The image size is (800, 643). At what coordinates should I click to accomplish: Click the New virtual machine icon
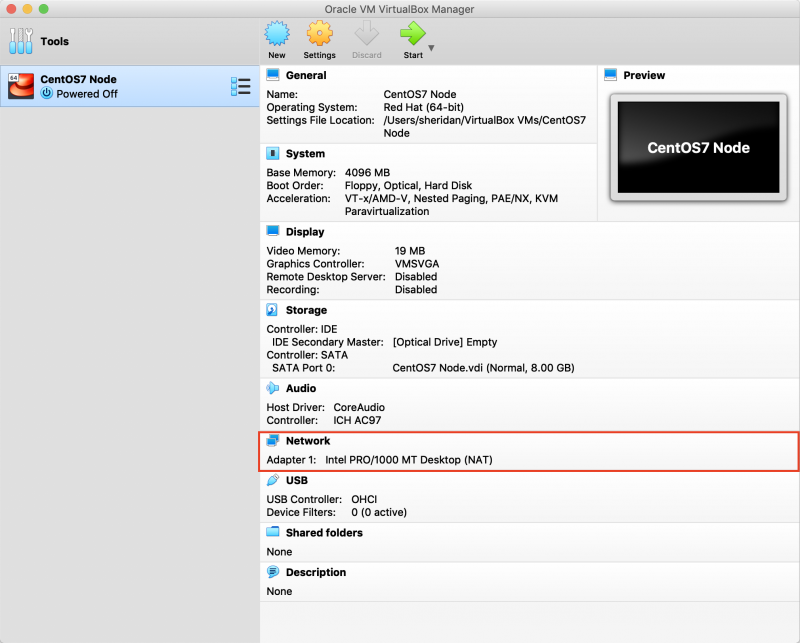[x=277, y=34]
